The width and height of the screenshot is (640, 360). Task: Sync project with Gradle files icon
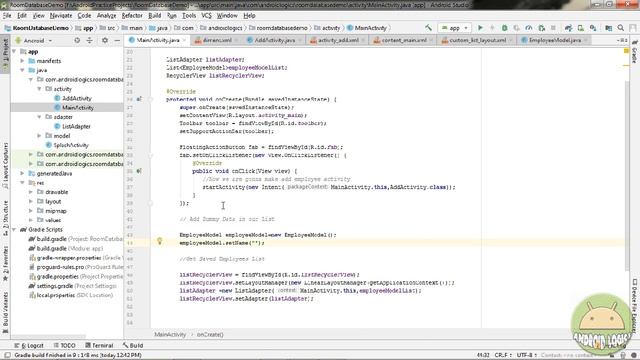coord(568,28)
